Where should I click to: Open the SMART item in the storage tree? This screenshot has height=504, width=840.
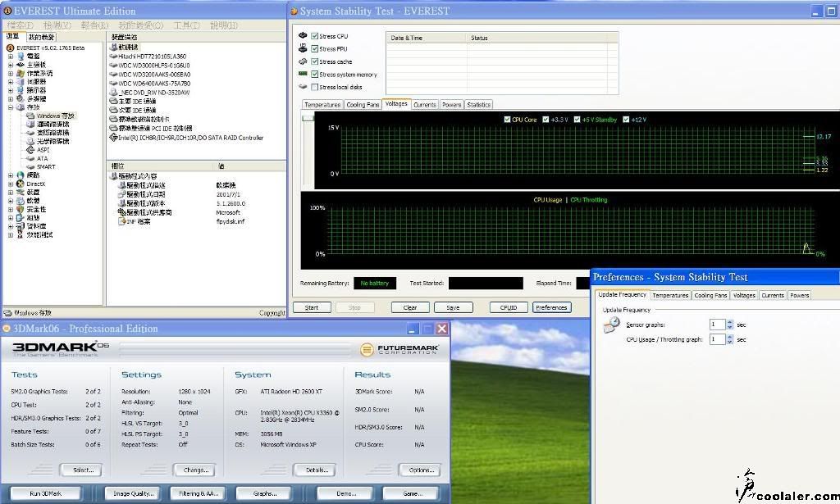(x=45, y=166)
